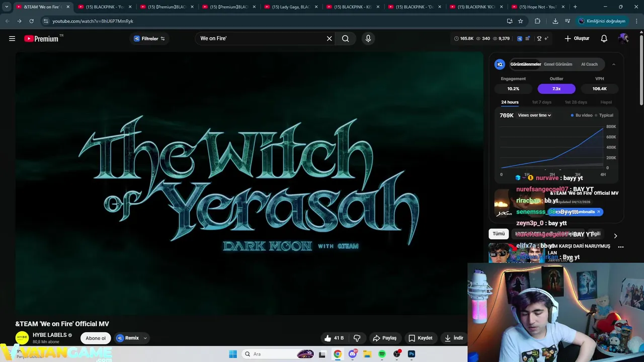644x362 pixels.
Task: Click the trophy icon in the vidIQ bar
Action: click(x=539, y=38)
